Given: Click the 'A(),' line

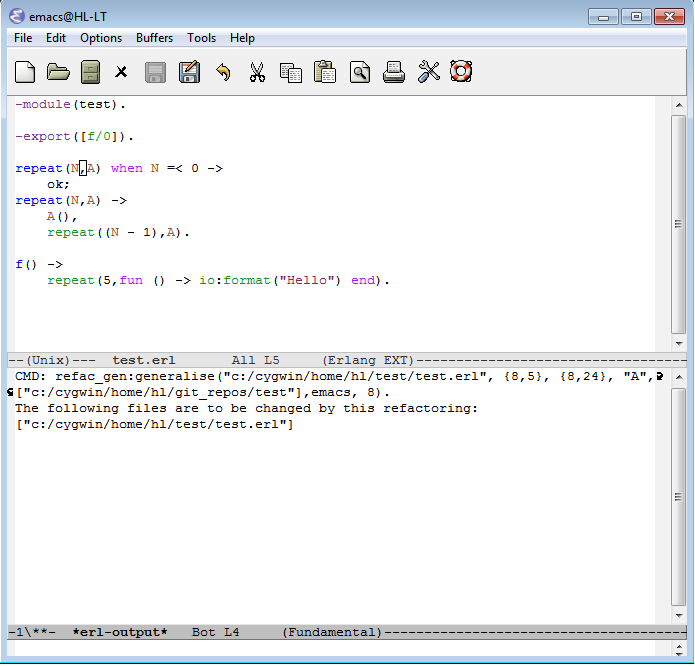Looking at the screenshot, I should pos(62,217).
